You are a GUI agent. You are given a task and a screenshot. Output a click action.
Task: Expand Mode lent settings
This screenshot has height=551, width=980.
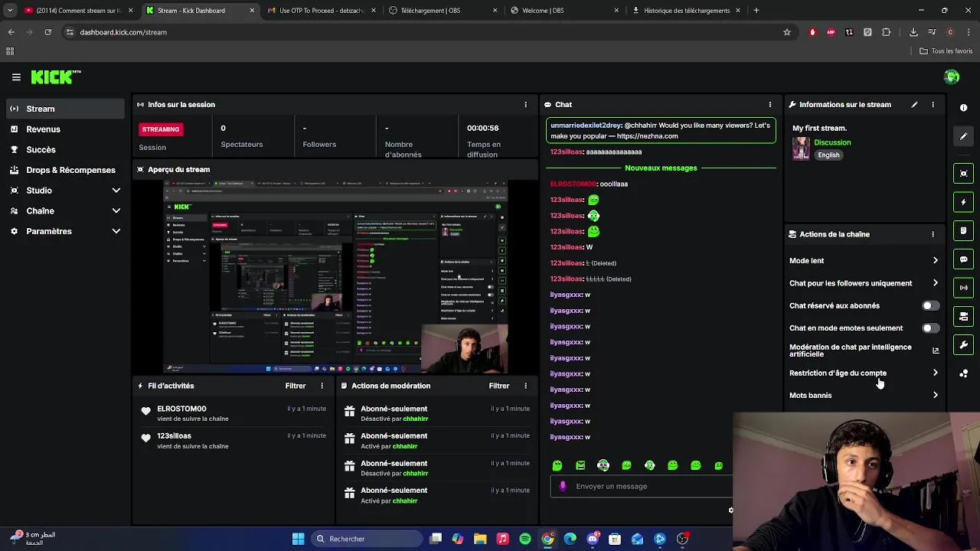864,261
